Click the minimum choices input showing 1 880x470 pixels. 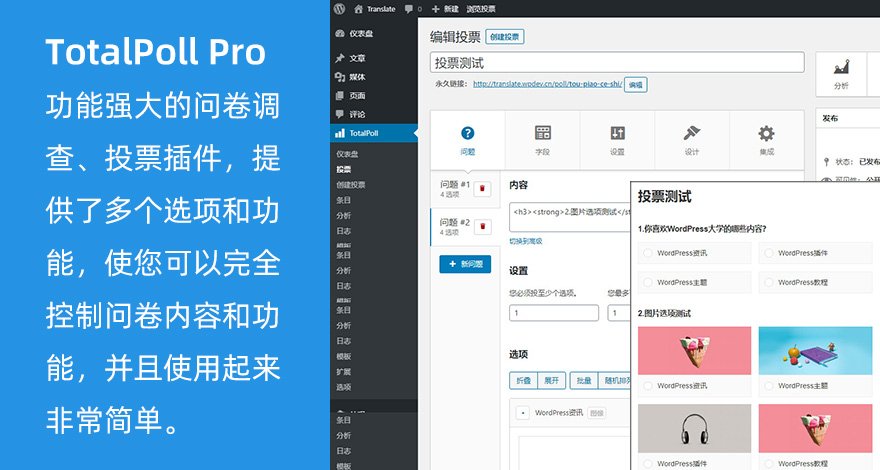click(554, 313)
